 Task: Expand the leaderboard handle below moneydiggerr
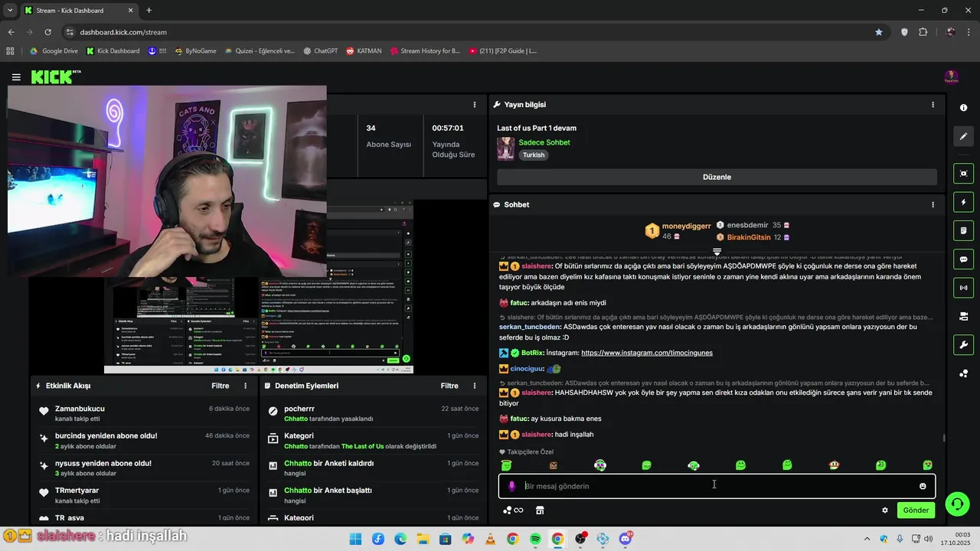point(717,252)
